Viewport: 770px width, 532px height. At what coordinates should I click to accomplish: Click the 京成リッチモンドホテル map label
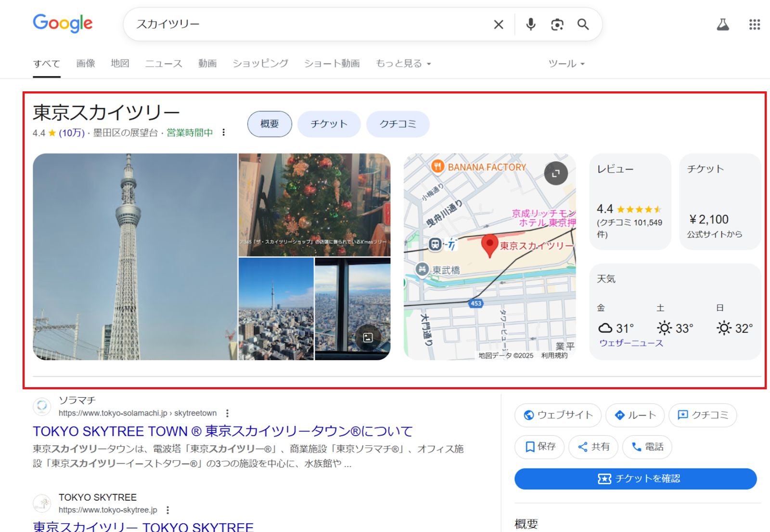(x=544, y=218)
